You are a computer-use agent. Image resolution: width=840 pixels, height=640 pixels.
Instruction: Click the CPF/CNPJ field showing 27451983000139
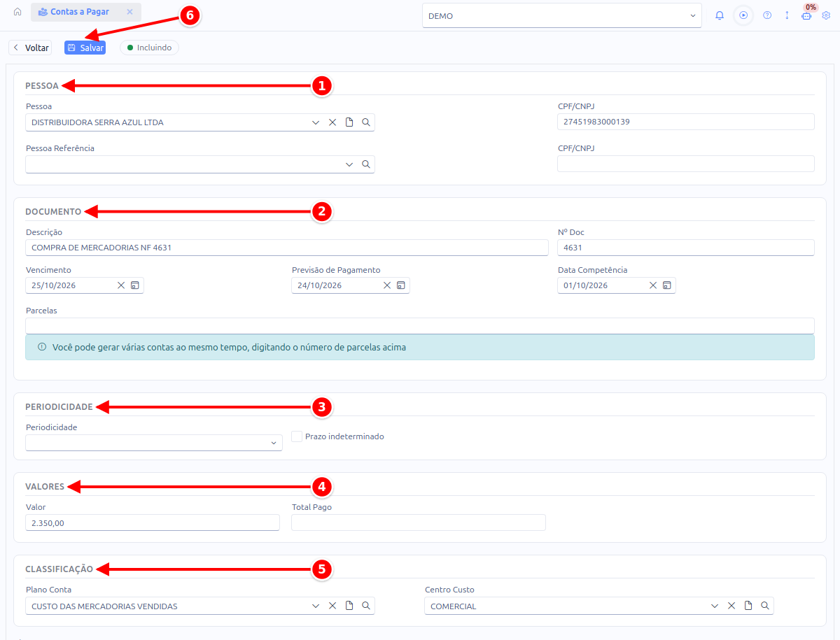point(686,122)
